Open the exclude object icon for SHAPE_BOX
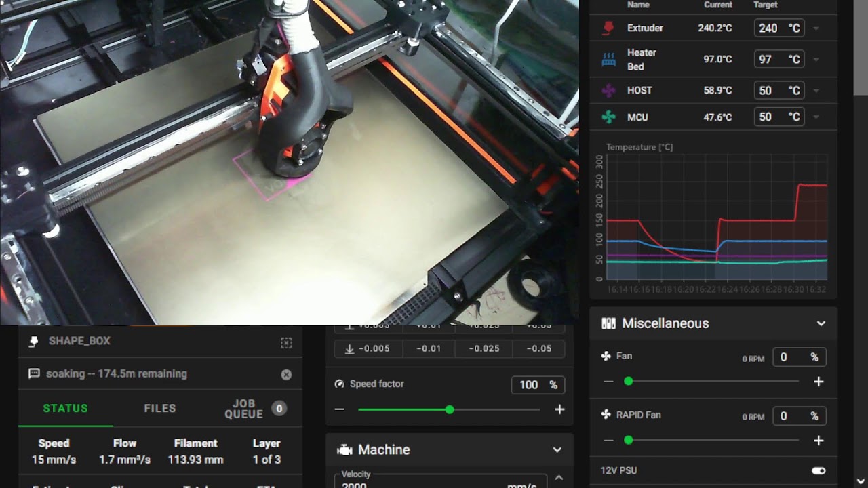 (x=286, y=343)
